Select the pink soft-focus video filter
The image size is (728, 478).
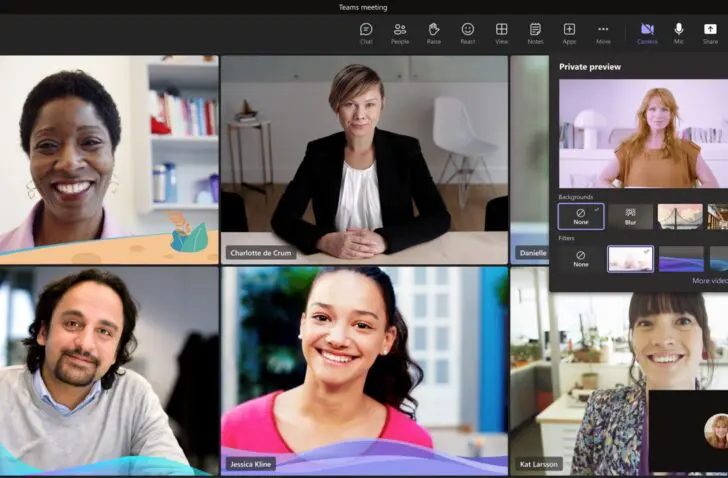click(x=630, y=258)
